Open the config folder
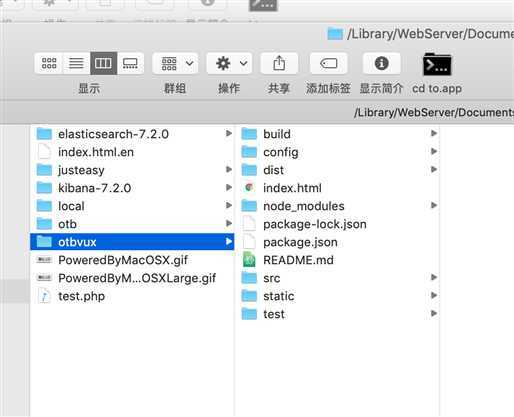The height and width of the screenshot is (417, 514). tap(338, 152)
